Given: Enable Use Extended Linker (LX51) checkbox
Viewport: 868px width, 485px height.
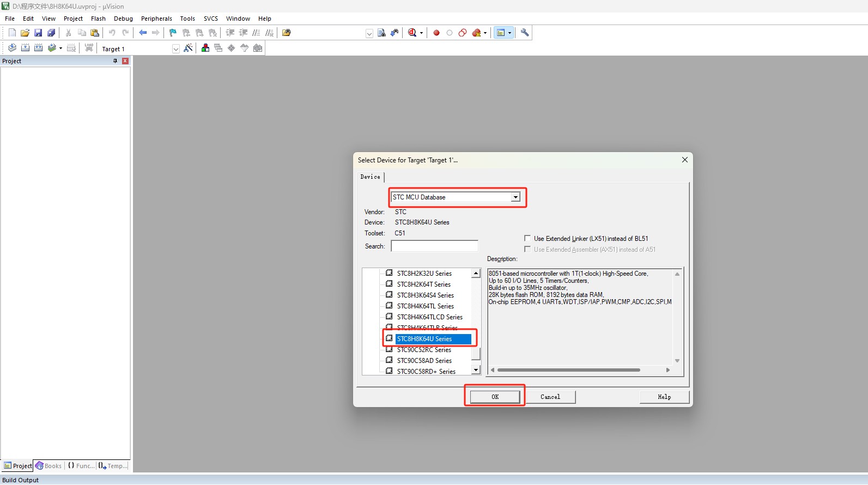Looking at the screenshot, I should tap(527, 238).
